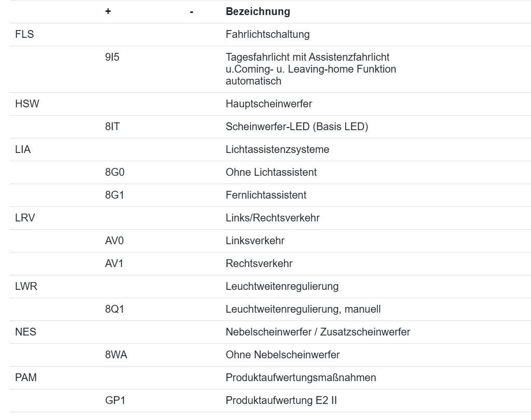Click the Fernlichtassistent description
This screenshot has width=531, height=420.
point(266,195)
